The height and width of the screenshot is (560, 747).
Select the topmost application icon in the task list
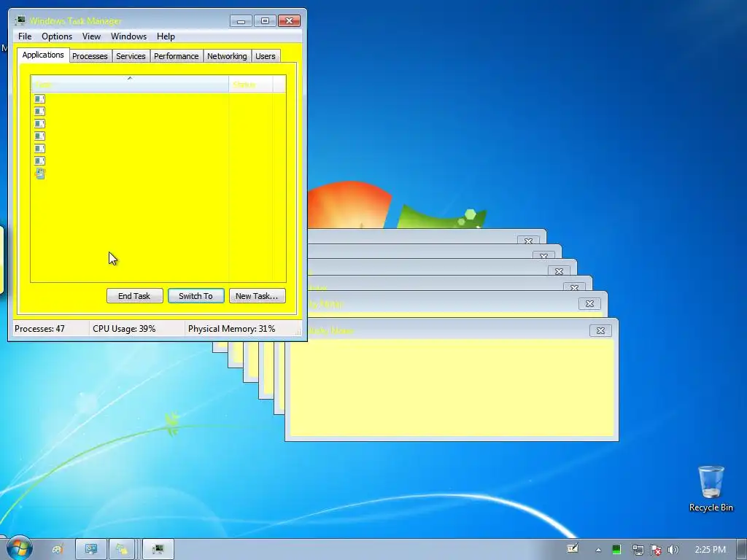39,99
